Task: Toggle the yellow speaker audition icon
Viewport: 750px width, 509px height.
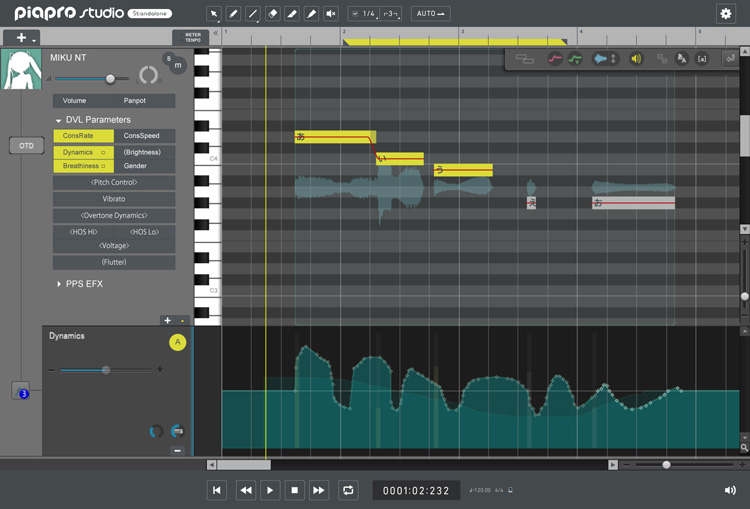Action: click(636, 59)
